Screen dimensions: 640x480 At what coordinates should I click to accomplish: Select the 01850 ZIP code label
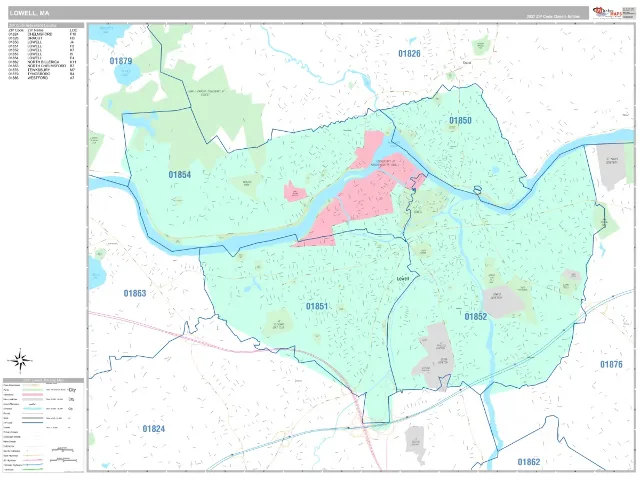click(x=460, y=120)
